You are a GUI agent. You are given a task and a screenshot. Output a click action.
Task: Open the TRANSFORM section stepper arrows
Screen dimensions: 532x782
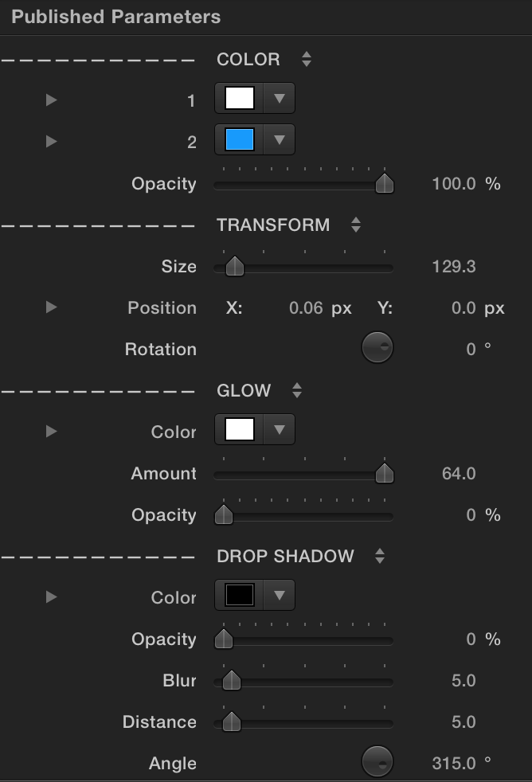[355, 225]
